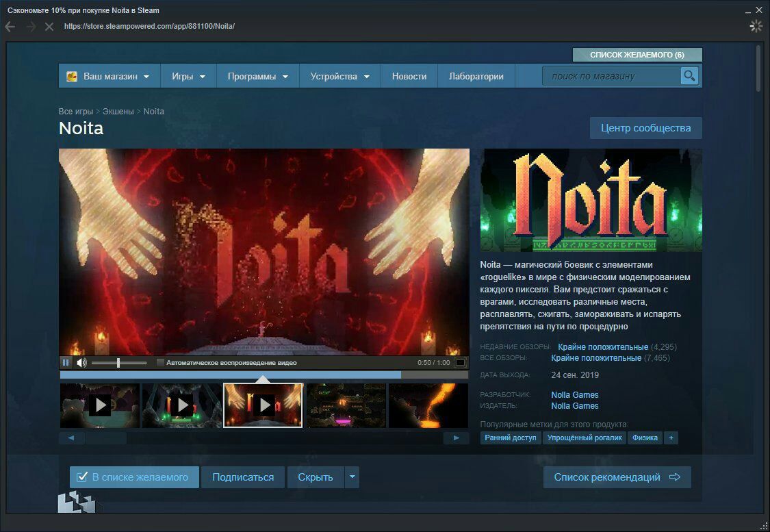This screenshot has width=770, height=532.
Task: Click the Noita capsule header image
Action: point(591,200)
